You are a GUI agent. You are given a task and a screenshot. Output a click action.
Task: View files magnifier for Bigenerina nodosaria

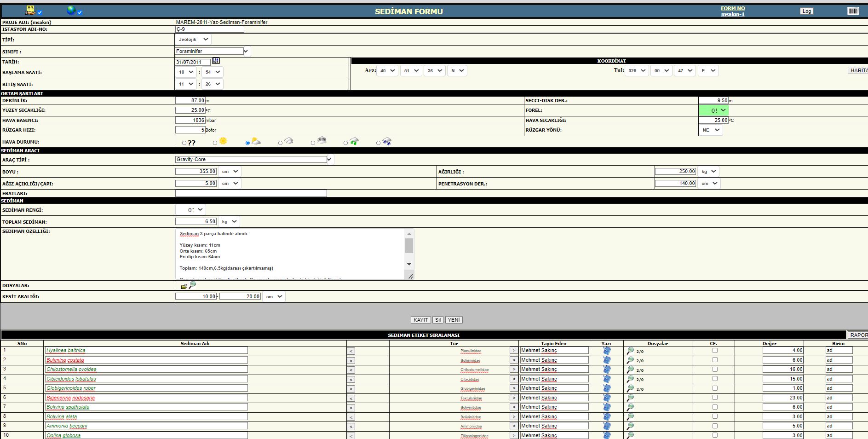pos(630,398)
